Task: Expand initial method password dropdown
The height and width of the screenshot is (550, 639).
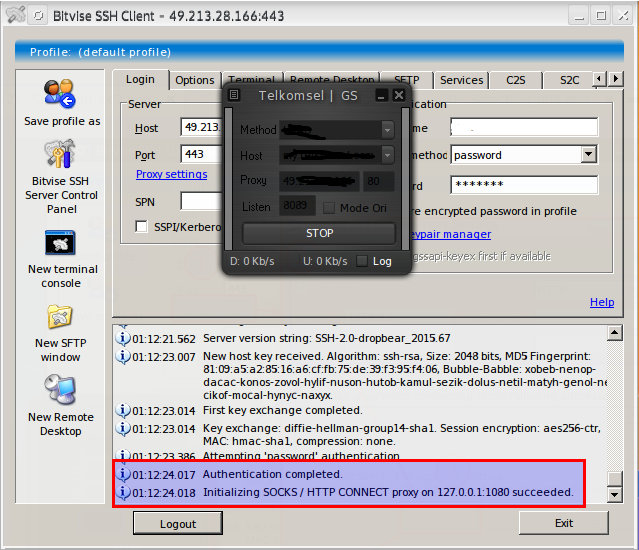Action: [x=588, y=154]
